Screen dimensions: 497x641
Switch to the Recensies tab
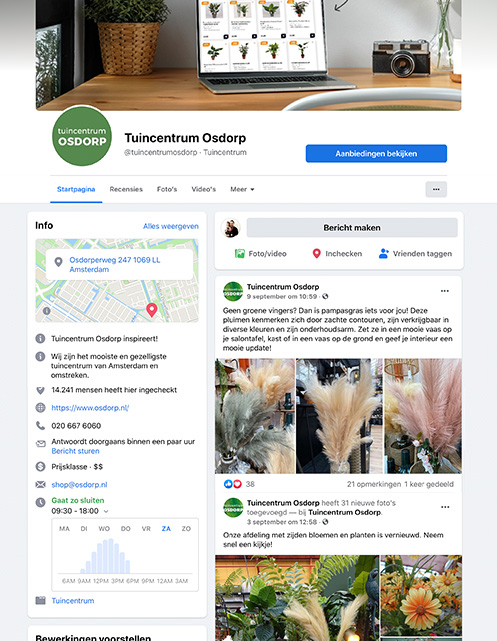[x=126, y=189]
